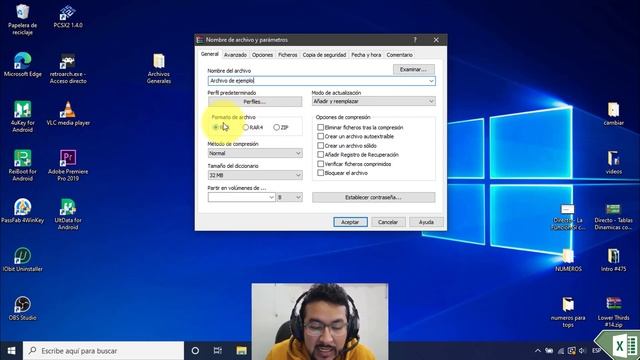Click the Ayuda button
Viewport: 640px width, 360px height.
point(426,222)
